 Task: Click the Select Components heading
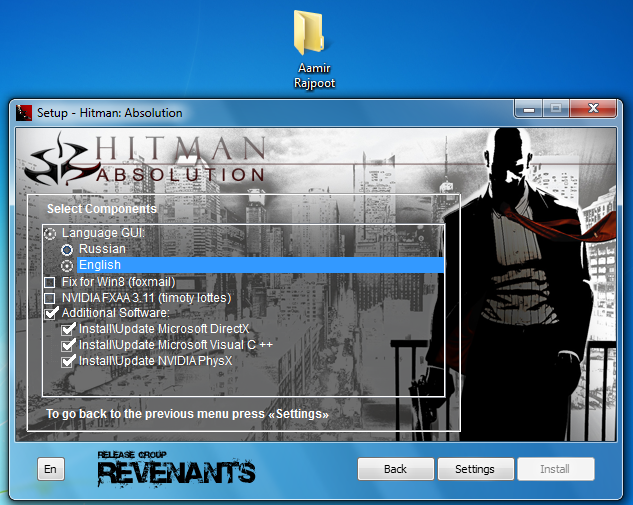pyautogui.click(x=102, y=209)
